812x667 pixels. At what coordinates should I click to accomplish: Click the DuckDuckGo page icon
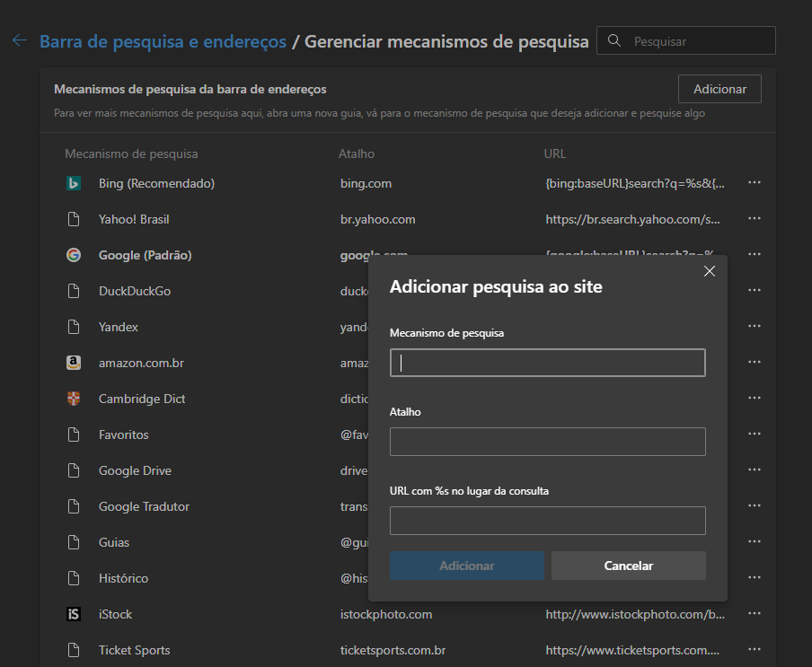[x=74, y=291]
